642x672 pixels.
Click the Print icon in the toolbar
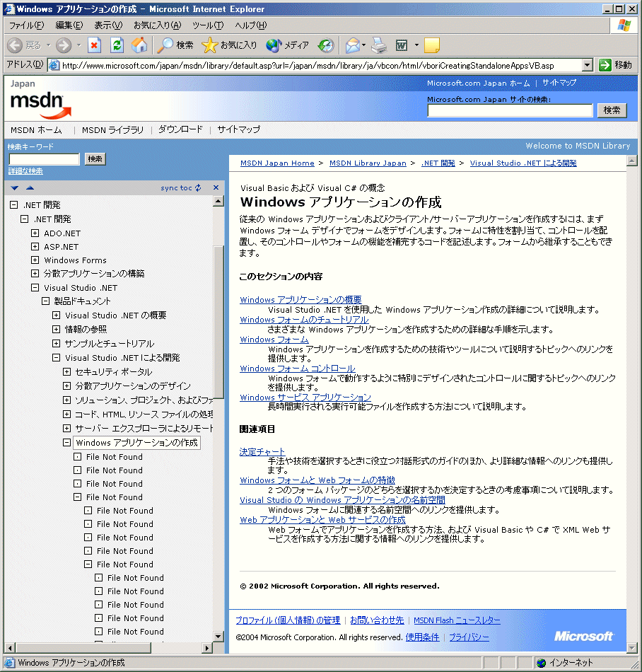pos(379,45)
